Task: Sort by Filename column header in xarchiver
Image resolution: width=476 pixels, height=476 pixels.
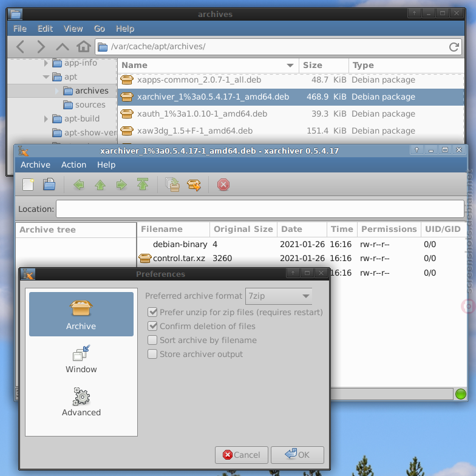Action: [174, 229]
